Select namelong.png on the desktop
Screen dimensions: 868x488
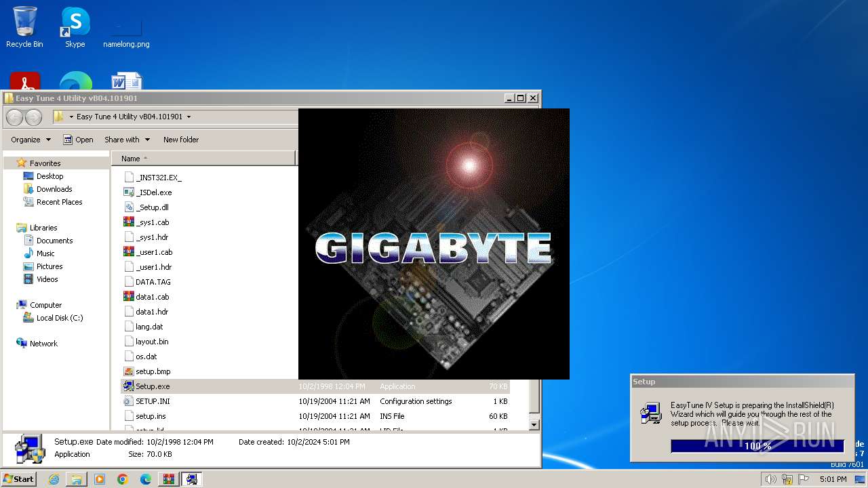click(x=126, y=31)
